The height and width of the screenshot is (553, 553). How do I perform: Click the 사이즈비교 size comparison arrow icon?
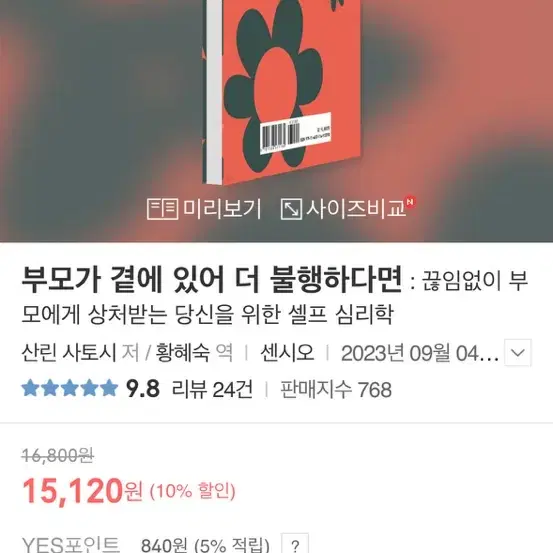tap(291, 209)
